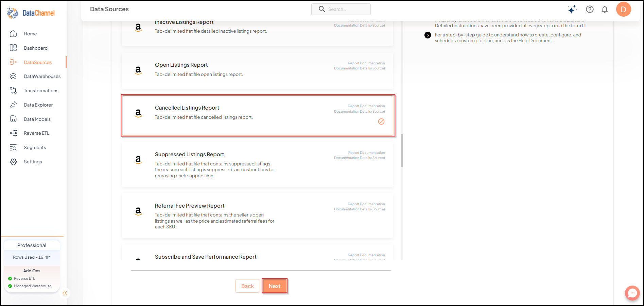Select the Inactive Listings Report title

point(184,22)
